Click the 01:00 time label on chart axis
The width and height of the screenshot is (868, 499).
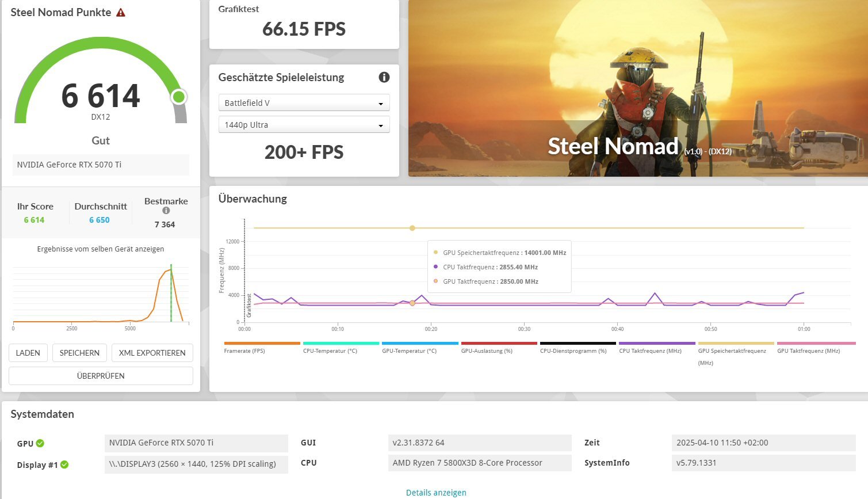click(x=804, y=329)
